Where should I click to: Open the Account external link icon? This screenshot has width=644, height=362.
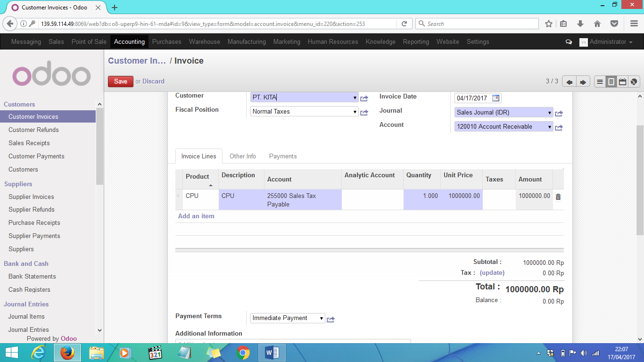pyautogui.click(x=559, y=127)
